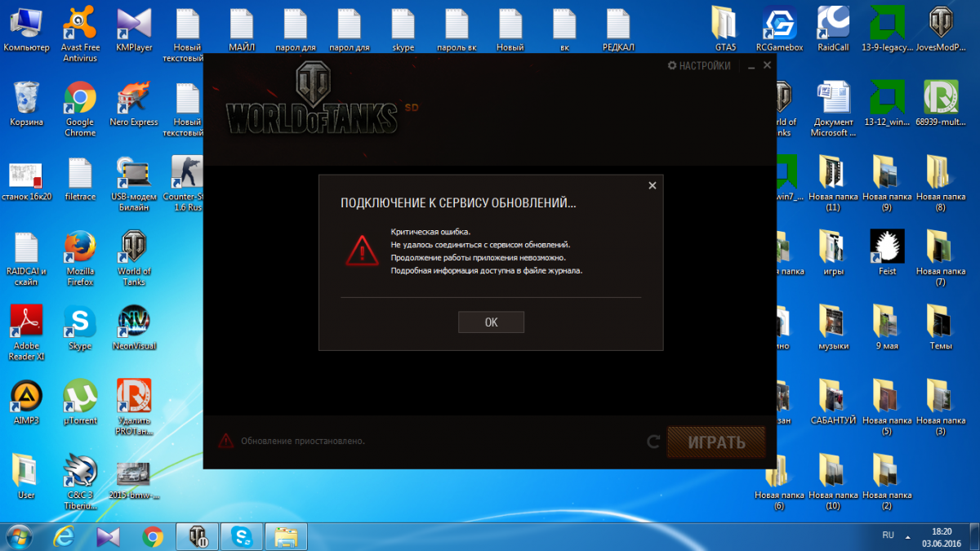This screenshot has width=980, height=551.
Task: Select Удалить PROТан... shortcut
Action: pos(134,407)
